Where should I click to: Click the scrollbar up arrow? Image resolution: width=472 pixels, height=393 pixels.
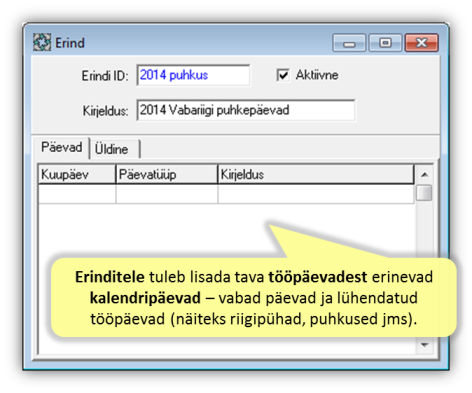pyautogui.click(x=424, y=174)
